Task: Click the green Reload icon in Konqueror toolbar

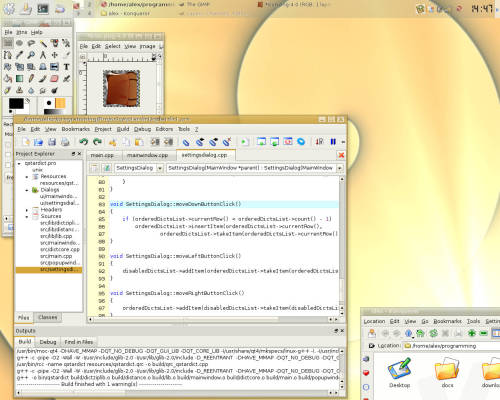Action: pyautogui.click(x=433, y=333)
